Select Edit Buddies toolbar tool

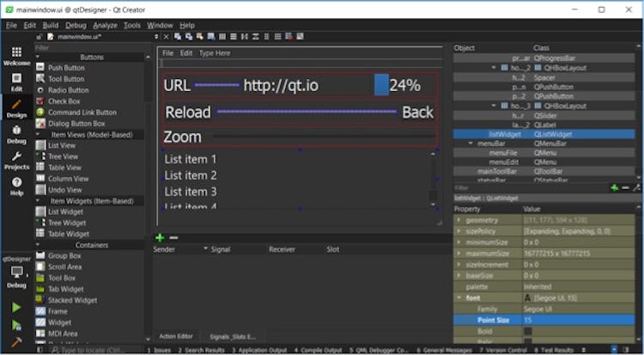200,37
